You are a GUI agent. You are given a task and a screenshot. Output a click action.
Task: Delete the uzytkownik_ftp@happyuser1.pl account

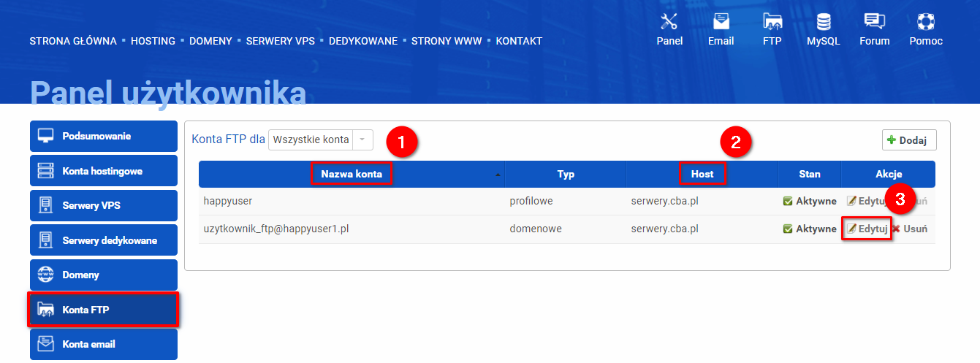click(910, 229)
